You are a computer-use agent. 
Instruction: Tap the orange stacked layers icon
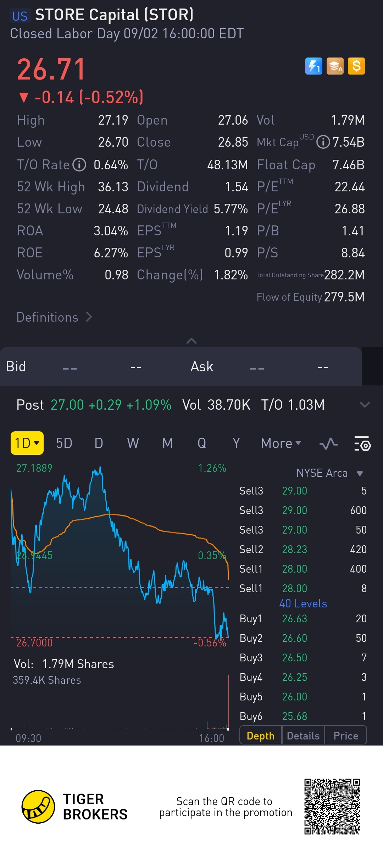pos(335,66)
